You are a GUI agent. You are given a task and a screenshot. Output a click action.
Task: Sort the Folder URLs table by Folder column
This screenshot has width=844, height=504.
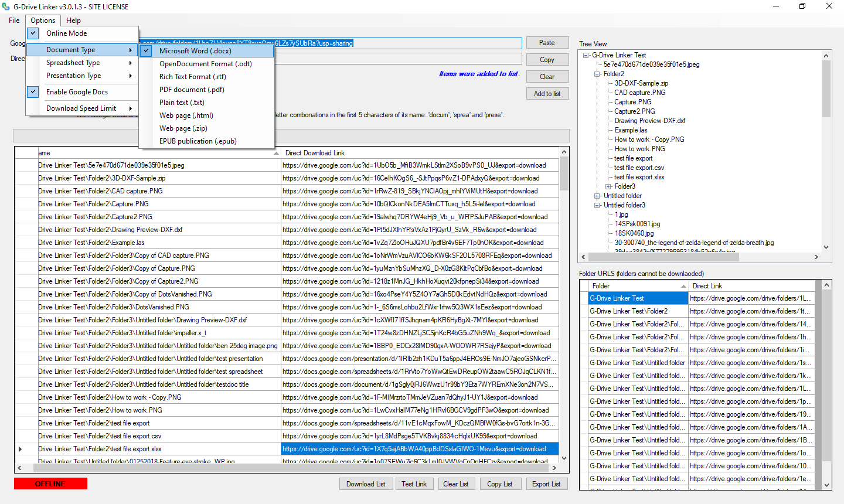click(638, 286)
